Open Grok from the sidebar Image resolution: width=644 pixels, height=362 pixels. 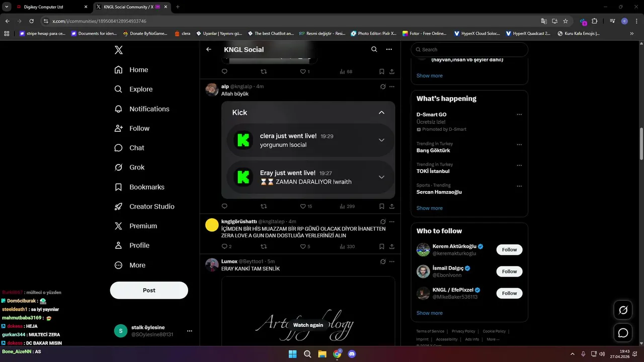129,167
